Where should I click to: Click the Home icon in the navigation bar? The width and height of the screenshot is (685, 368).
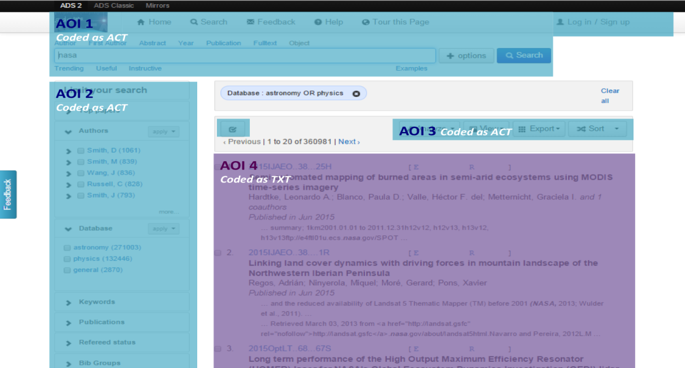[x=141, y=22]
